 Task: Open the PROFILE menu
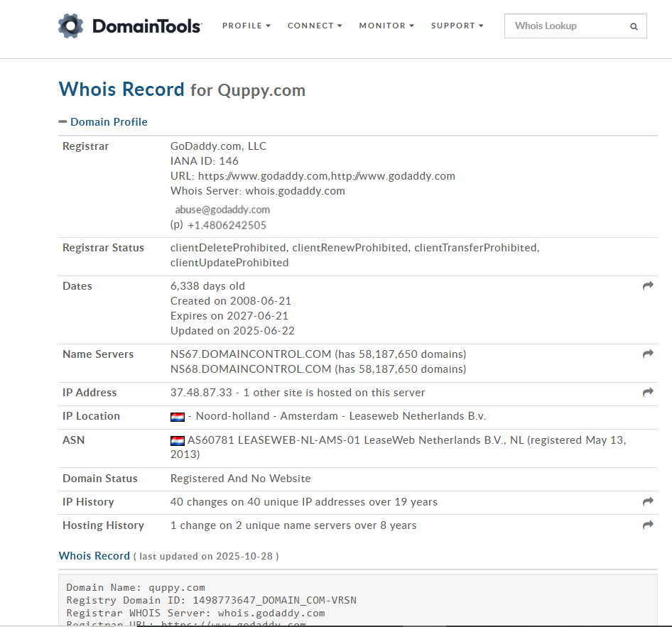point(246,26)
